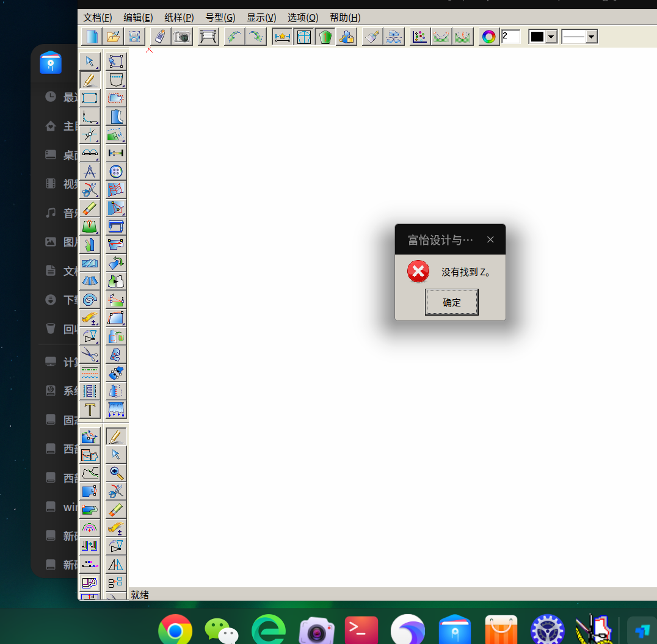Image resolution: width=657 pixels, height=644 pixels.
Task: Click the Save floppy disk icon
Action: coord(134,37)
